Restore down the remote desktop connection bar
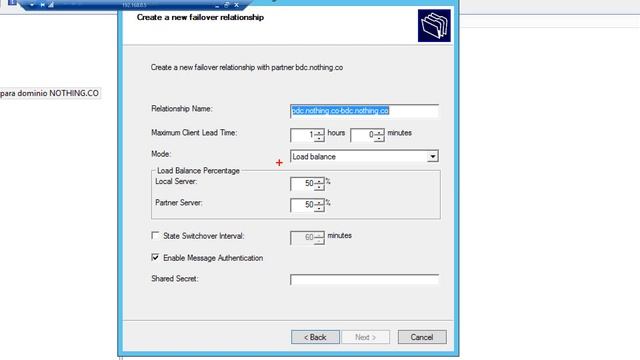This screenshot has width=640, height=360. click(227, 4)
